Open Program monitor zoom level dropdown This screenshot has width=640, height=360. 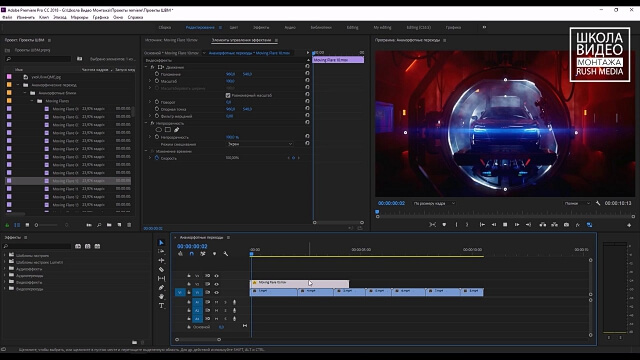point(433,203)
